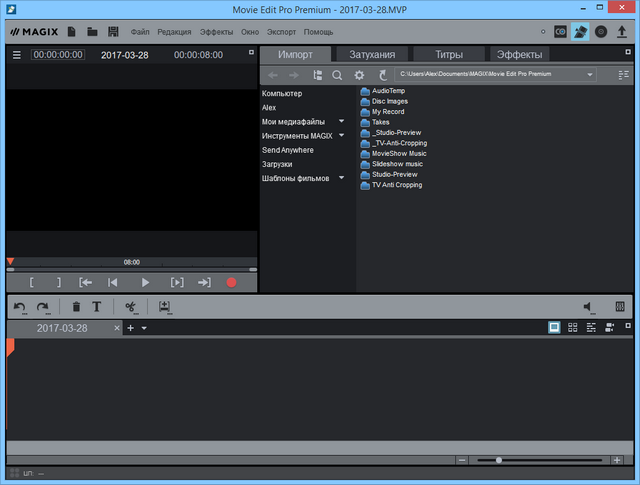
Task: Expand the Шаблоны фильмов dropdown arrow
Action: (341, 178)
